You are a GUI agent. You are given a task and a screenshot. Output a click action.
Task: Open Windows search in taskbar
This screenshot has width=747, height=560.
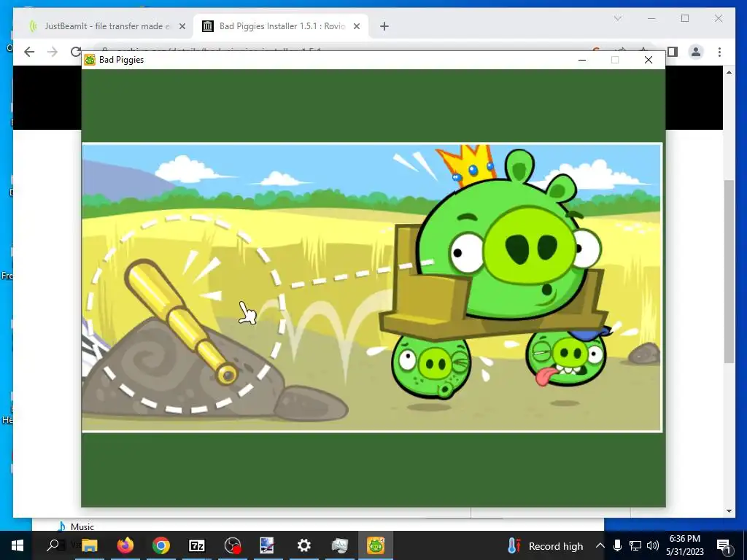click(53, 545)
